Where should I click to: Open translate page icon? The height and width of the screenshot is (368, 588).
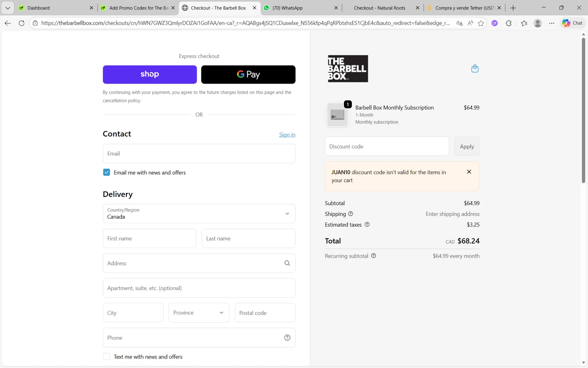point(459,23)
